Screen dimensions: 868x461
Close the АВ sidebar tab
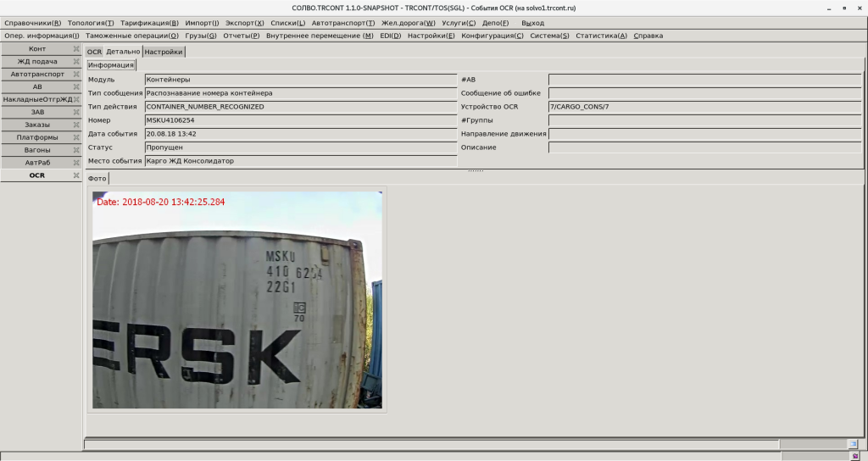[76, 87]
